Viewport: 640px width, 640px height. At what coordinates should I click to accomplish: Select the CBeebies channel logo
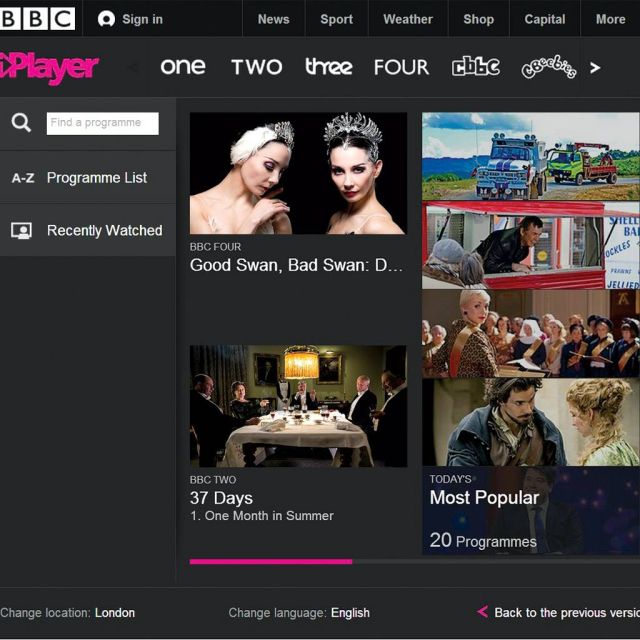pyautogui.click(x=549, y=67)
